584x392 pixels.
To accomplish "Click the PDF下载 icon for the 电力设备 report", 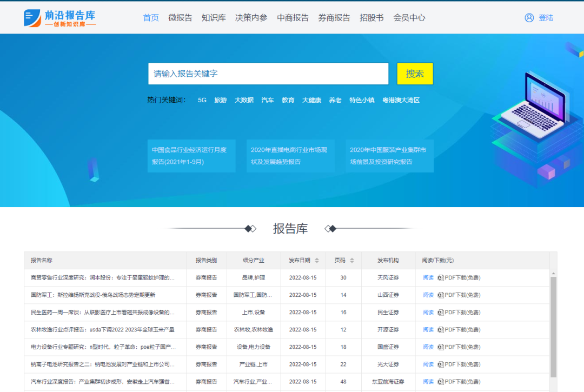I will (441, 347).
